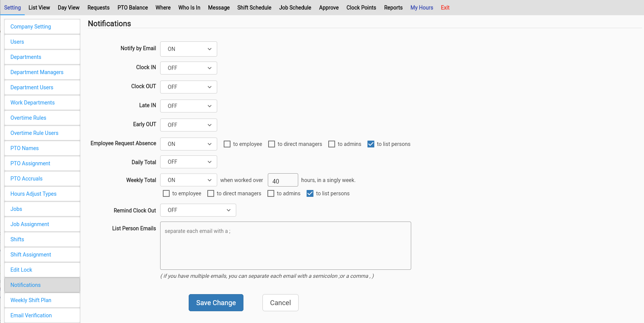Open Hours Adjust Types in the sidebar
644x323 pixels.
pyautogui.click(x=42, y=194)
